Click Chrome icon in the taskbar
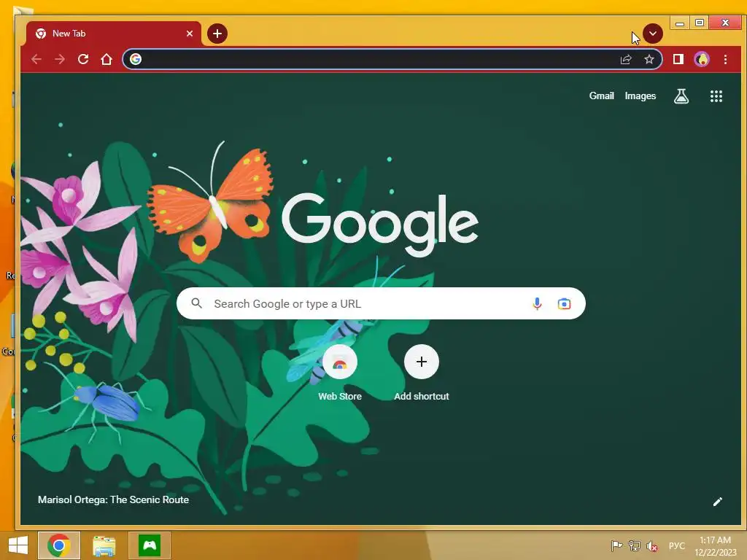 click(59, 545)
